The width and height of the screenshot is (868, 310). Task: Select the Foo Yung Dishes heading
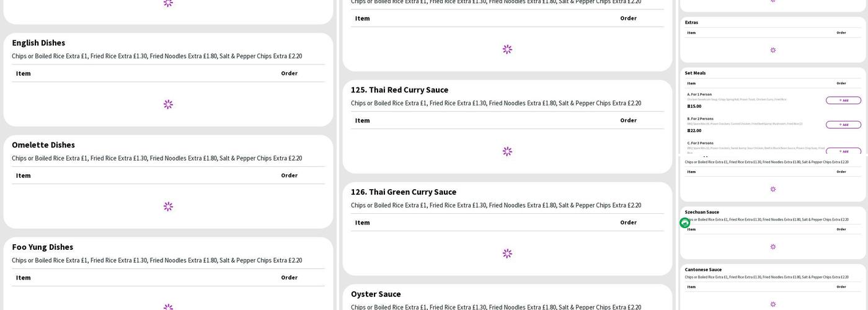click(42, 247)
